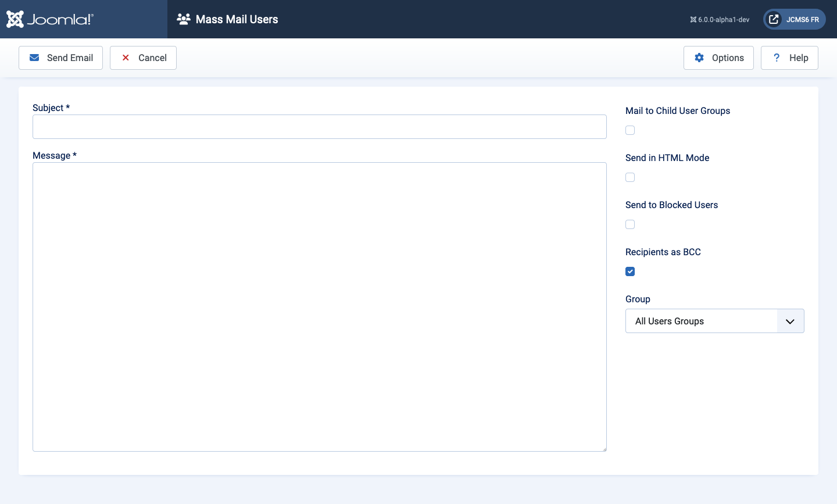Screen dimensions: 837x504
Task: Click the Joomla version 6.0.0-alpha1-dev badge
Action: point(720,20)
